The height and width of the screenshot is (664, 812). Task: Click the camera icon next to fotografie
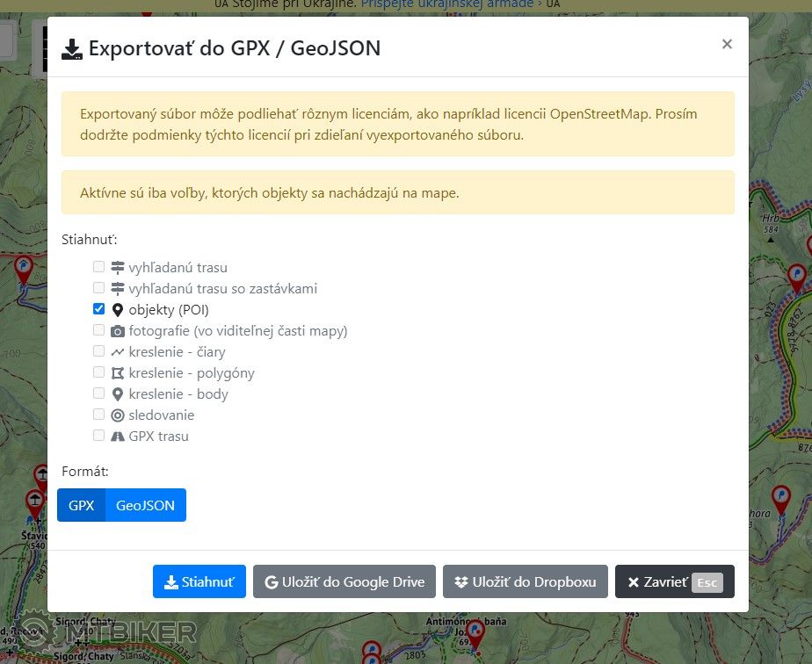click(118, 331)
